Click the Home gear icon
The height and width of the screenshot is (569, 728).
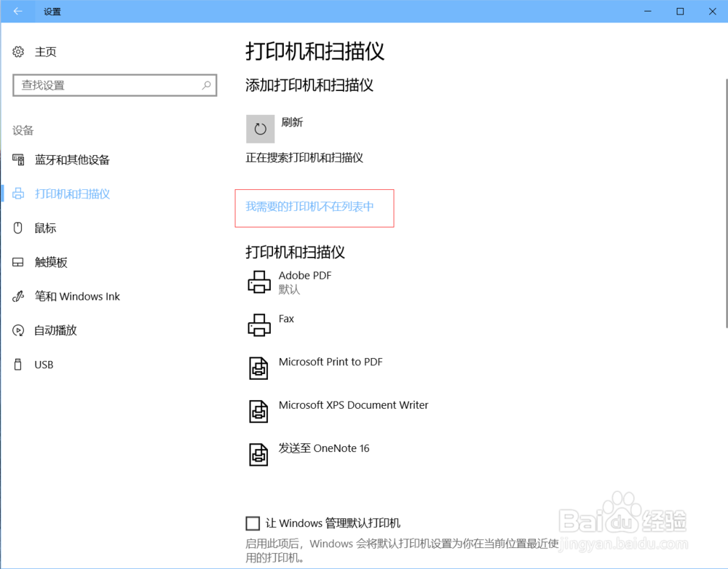pyautogui.click(x=18, y=52)
